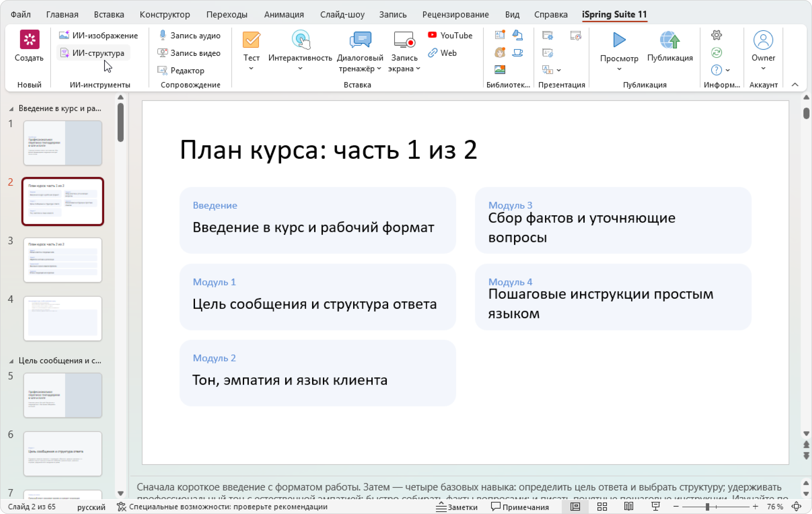Open player customization icon with palette

(576, 35)
